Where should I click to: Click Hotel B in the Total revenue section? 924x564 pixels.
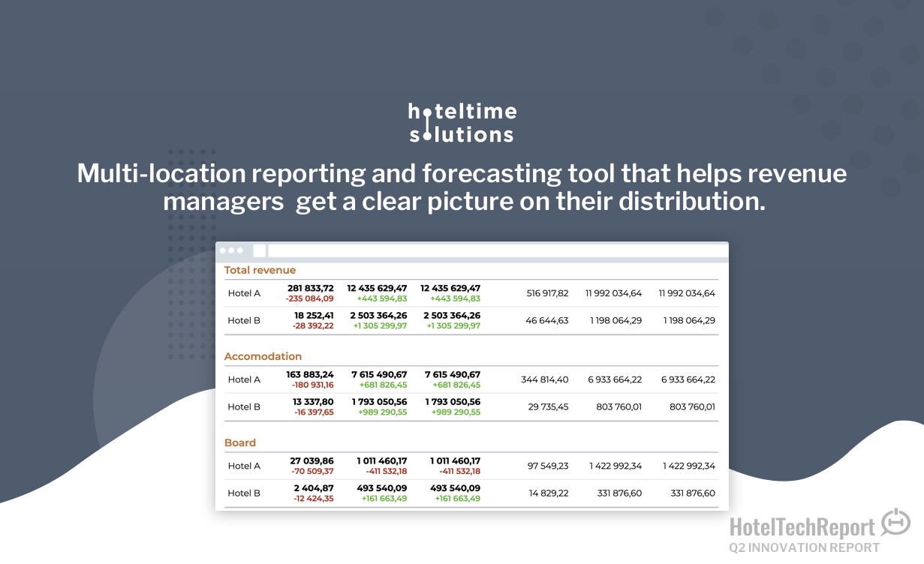[x=244, y=320]
